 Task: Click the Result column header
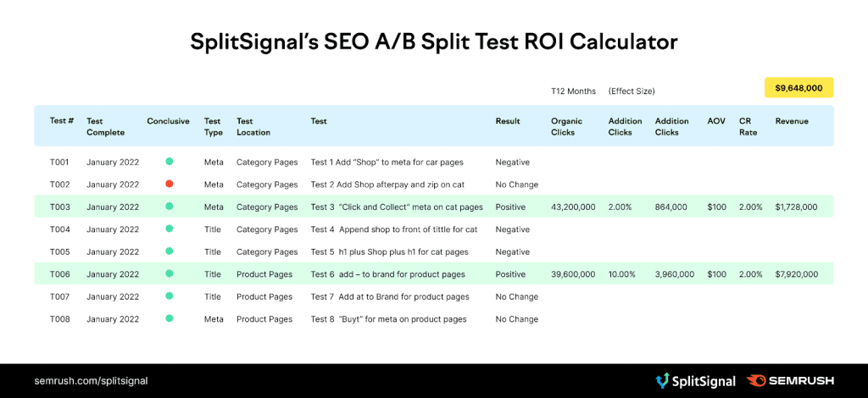pos(508,121)
